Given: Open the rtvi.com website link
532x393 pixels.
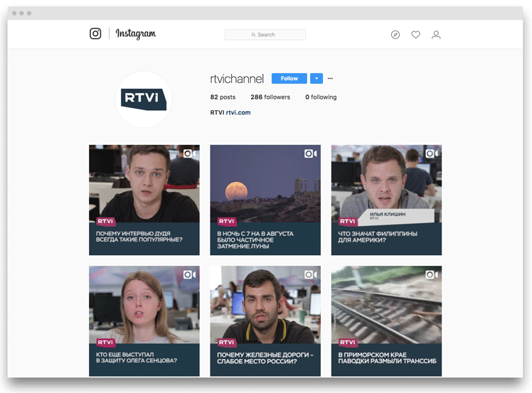Looking at the screenshot, I should click(238, 112).
